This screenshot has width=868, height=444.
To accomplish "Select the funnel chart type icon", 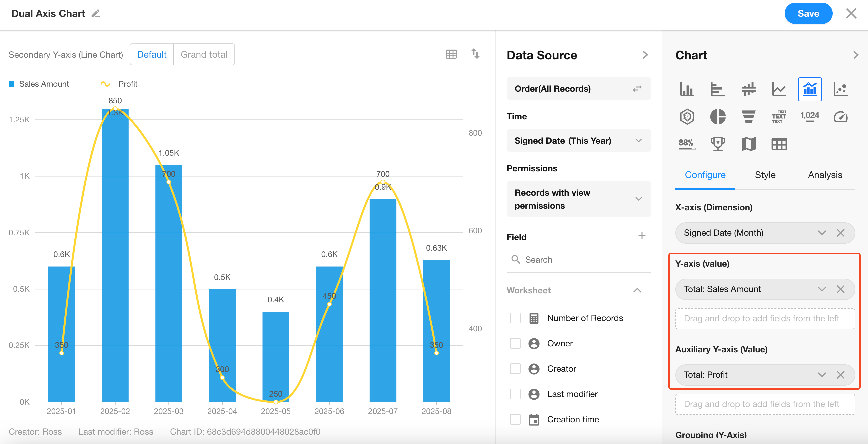I will tap(748, 117).
